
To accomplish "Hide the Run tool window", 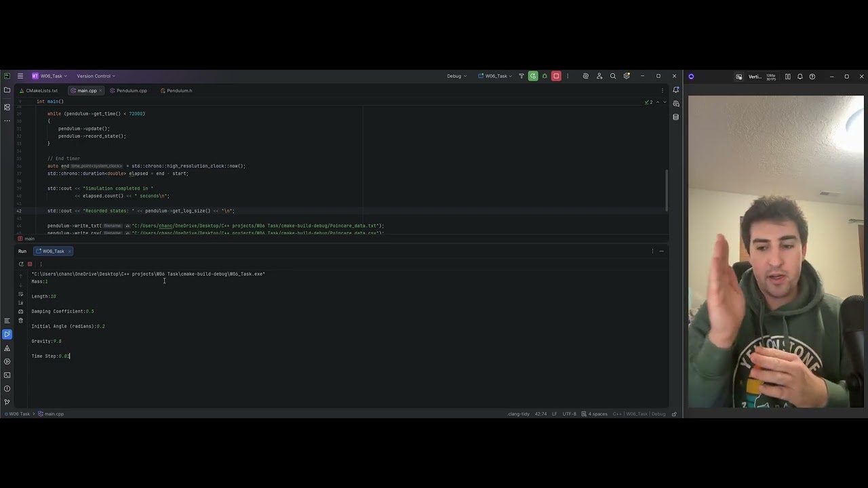I will click(661, 251).
